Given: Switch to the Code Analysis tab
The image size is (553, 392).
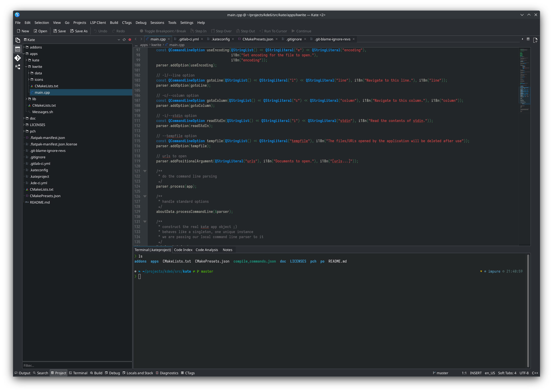Looking at the screenshot, I should pos(207,250).
